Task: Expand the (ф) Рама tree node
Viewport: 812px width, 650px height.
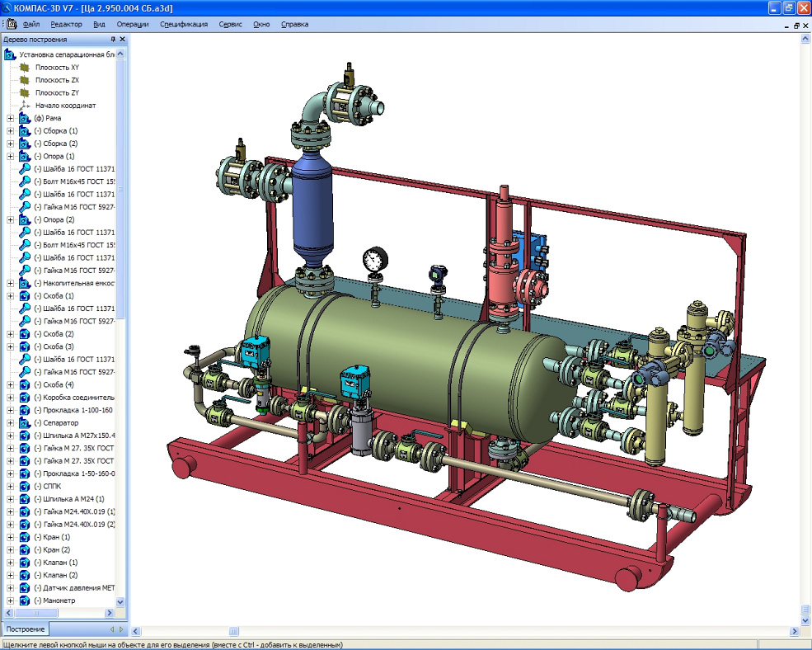Action: point(11,118)
